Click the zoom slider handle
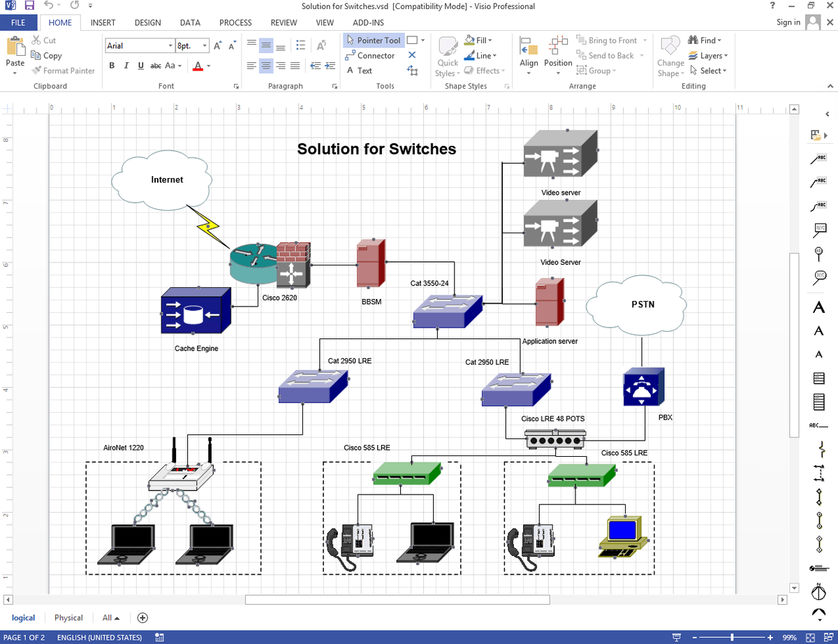838x644 pixels. pyautogui.click(x=732, y=637)
